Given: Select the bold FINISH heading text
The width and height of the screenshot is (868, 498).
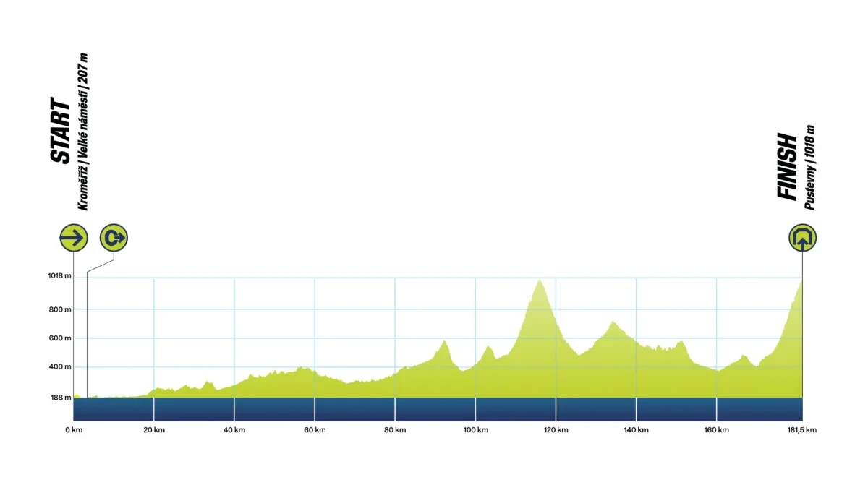Looking at the screenshot, I should (x=786, y=167).
